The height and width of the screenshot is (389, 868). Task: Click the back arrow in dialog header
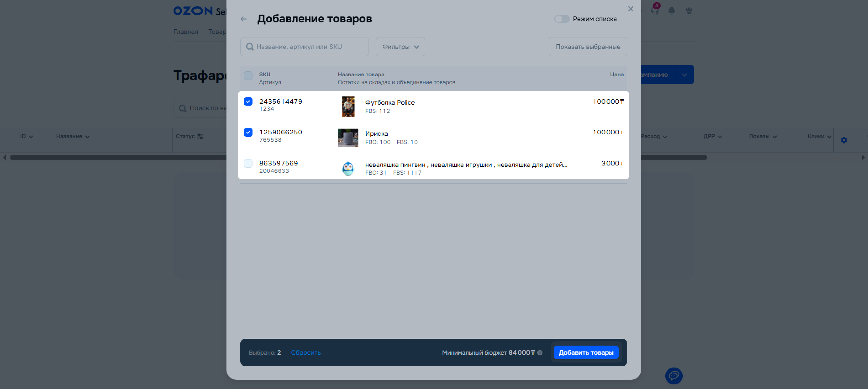coord(243,19)
